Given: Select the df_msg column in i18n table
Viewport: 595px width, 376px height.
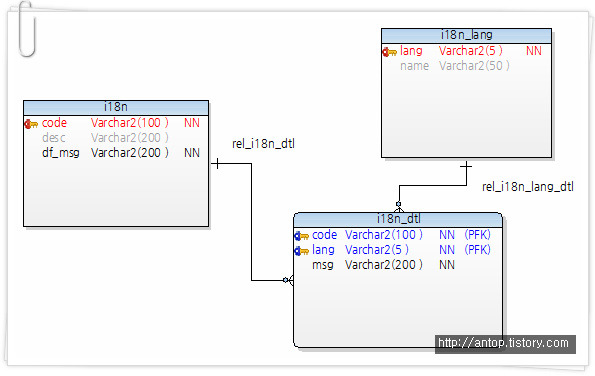Looking at the screenshot, I should 61,153.
